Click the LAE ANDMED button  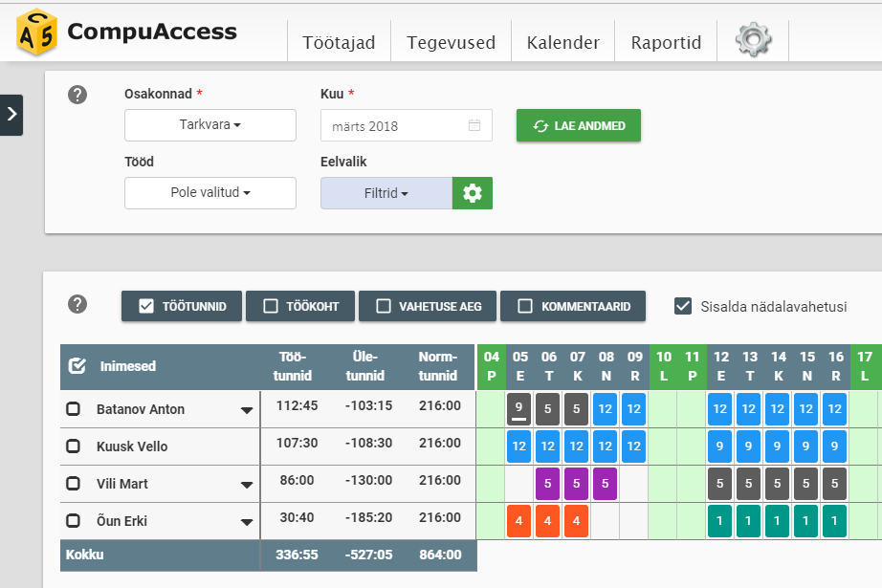pos(578,125)
